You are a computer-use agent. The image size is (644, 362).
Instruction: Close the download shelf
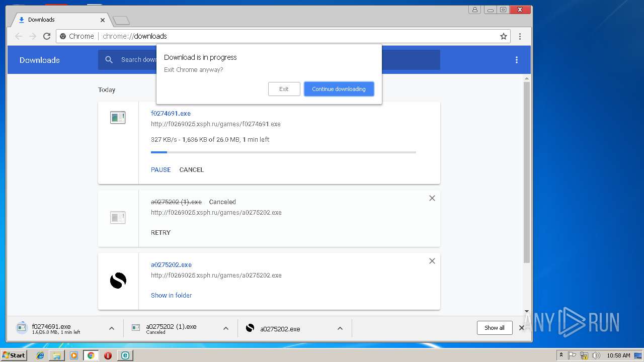pyautogui.click(x=521, y=328)
